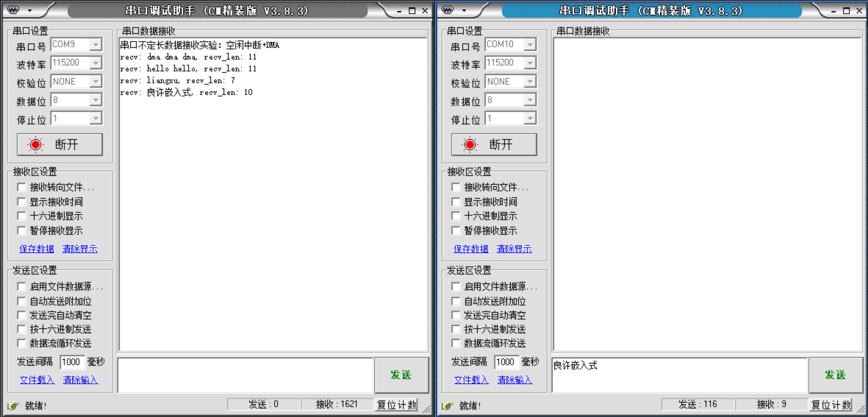Click the app logo icon in the left window title bar
868x417 pixels.
tap(13, 10)
